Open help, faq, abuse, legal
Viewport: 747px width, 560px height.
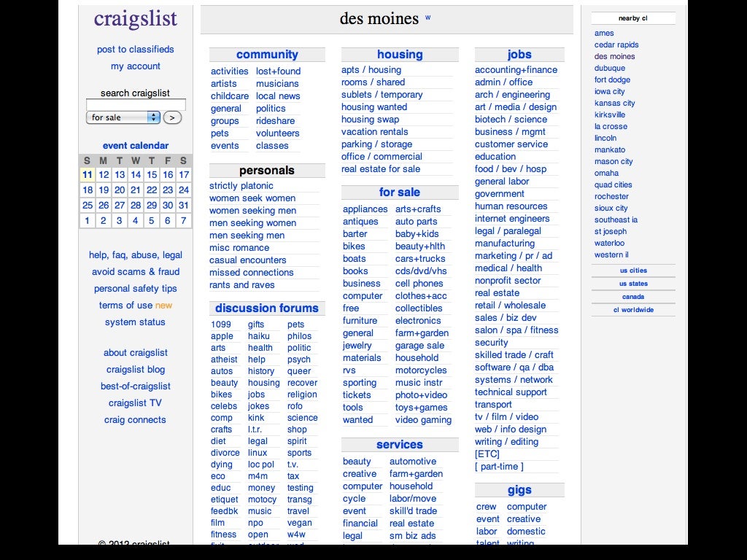(x=135, y=254)
